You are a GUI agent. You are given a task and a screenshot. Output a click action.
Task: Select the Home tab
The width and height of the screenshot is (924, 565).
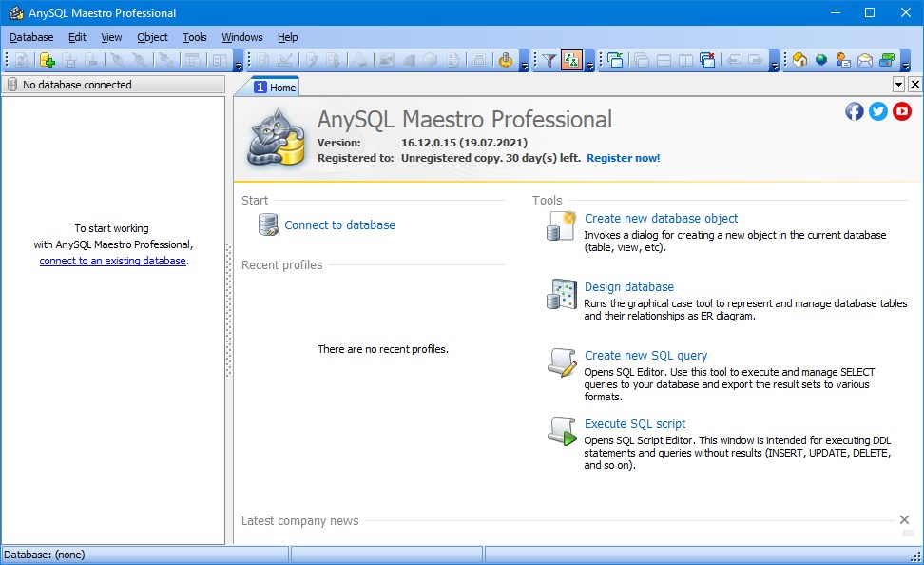(276, 87)
